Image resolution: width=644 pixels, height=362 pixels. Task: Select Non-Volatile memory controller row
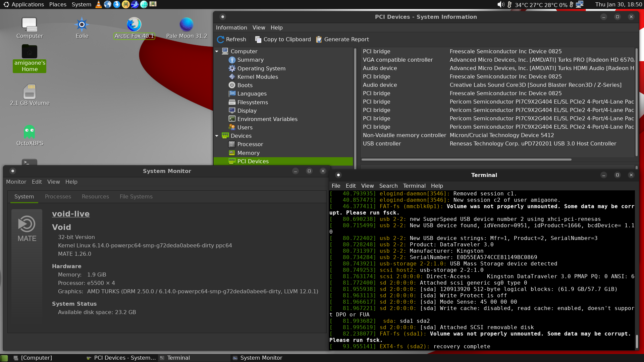498,135
